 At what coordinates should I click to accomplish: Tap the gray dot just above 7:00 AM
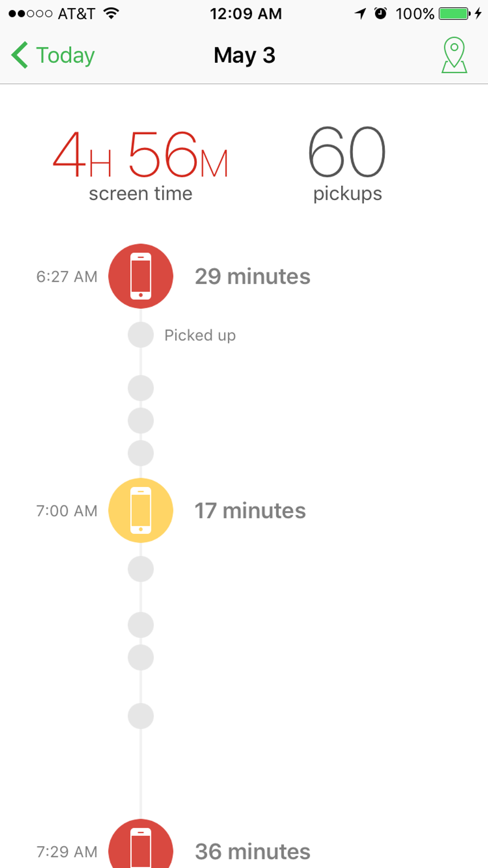pyautogui.click(x=141, y=453)
